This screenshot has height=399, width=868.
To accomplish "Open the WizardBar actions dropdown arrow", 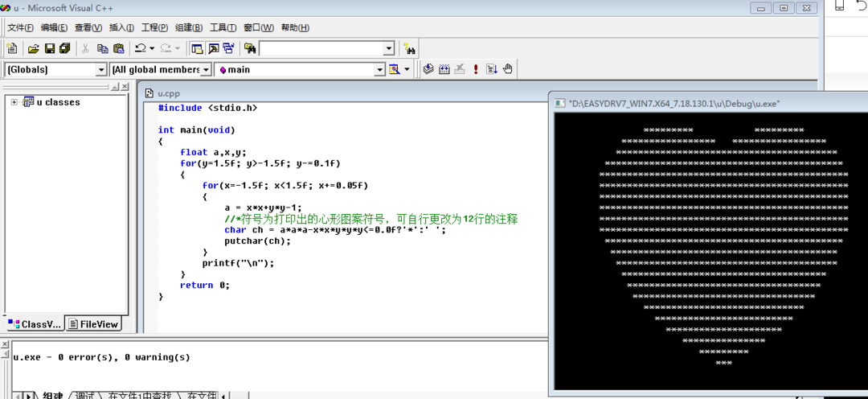I will (x=407, y=69).
